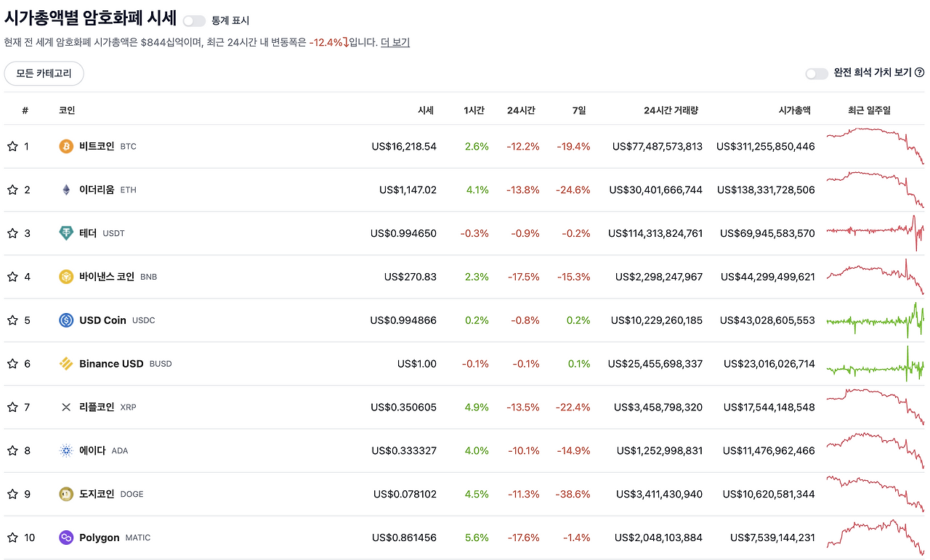This screenshot has height=560, width=930.
Task: Open the Binance USD page
Action: point(111,364)
